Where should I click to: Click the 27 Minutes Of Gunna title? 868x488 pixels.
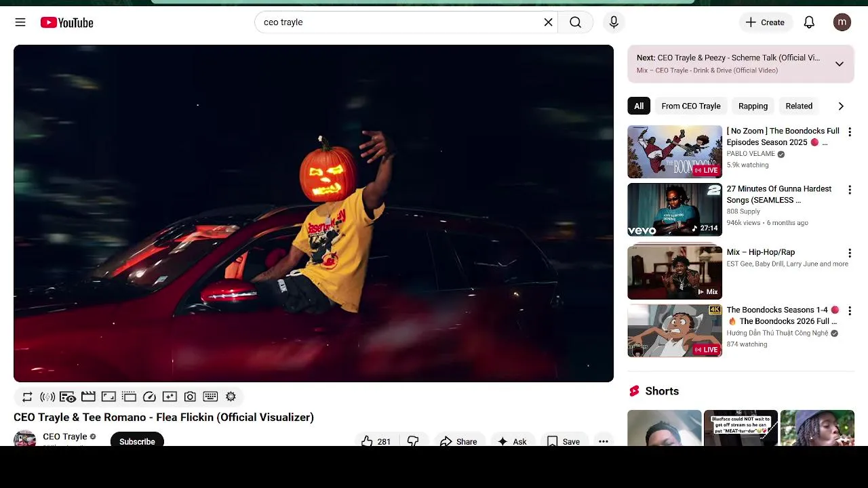pos(779,195)
